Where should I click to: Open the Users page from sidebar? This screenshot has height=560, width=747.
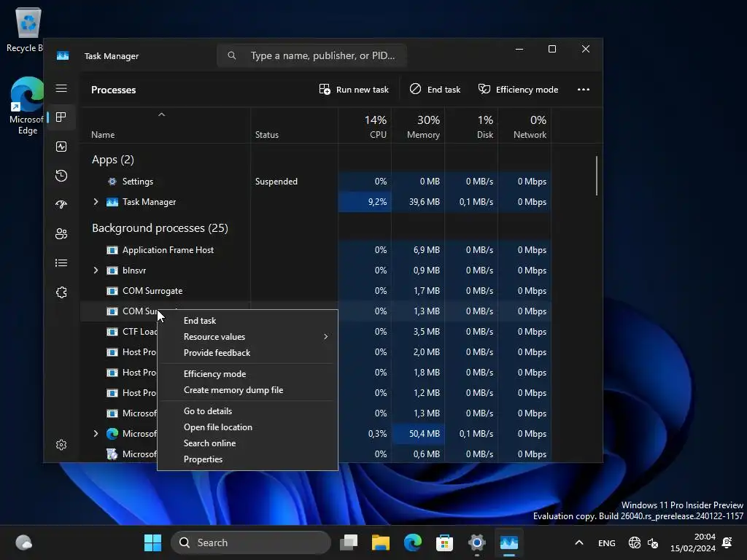coord(61,234)
